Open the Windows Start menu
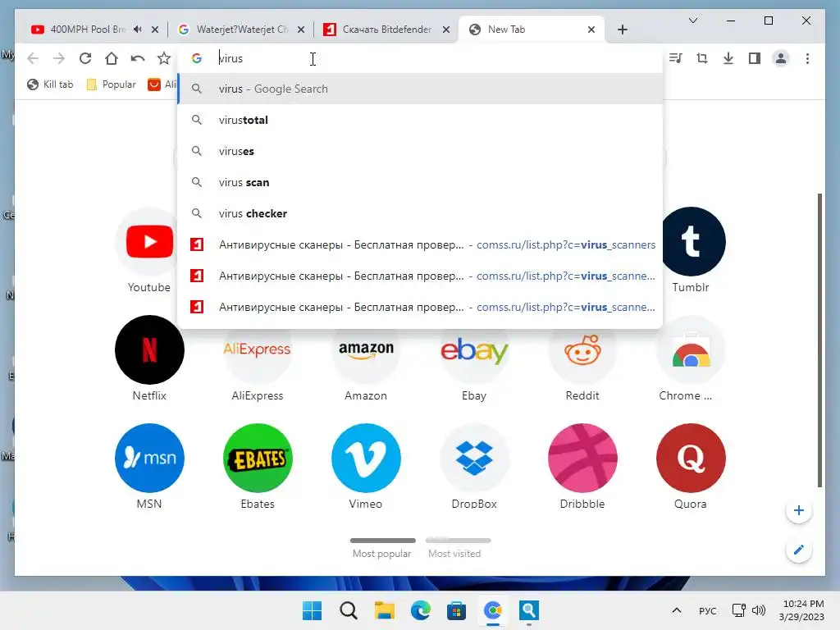840x630 pixels. pyautogui.click(x=312, y=610)
